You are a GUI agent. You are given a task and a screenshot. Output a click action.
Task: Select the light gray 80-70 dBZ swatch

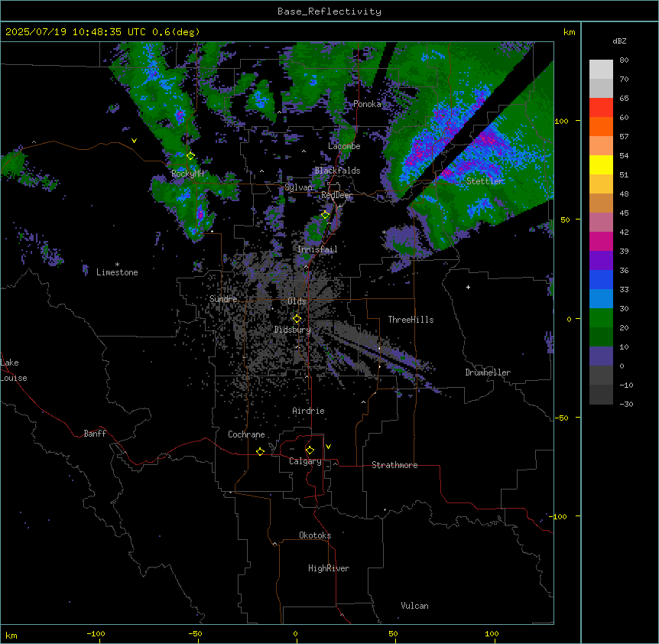pyautogui.click(x=601, y=70)
